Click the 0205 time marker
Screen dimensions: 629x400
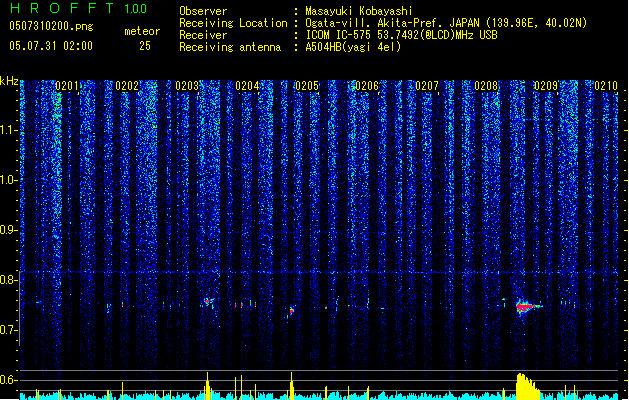click(307, 86)
